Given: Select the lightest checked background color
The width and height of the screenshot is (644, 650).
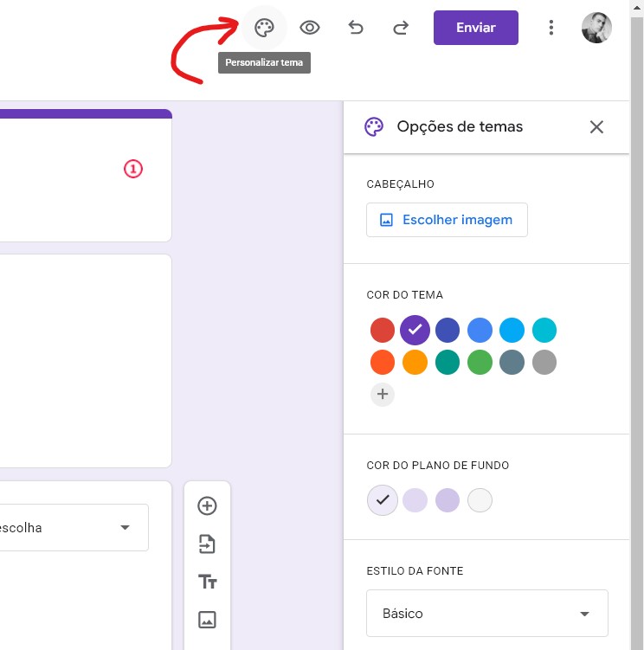Looking at the screenshot, I should click(x=383, y=500).
